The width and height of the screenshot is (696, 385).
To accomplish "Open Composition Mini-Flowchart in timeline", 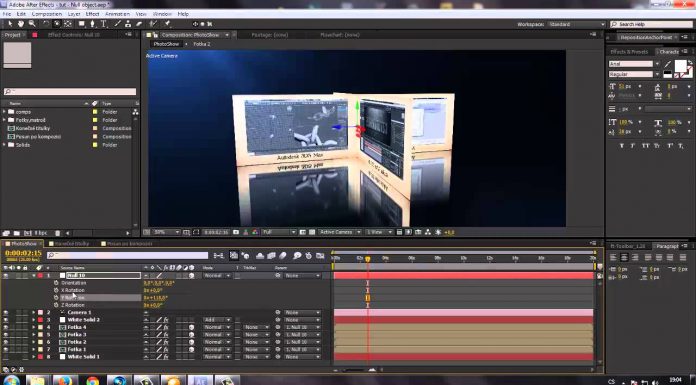I will click(x=218, y=255).
